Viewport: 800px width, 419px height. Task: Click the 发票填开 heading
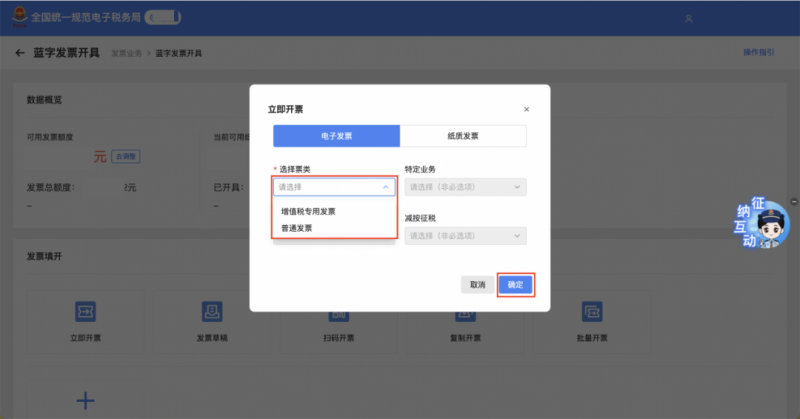[44, 256]
